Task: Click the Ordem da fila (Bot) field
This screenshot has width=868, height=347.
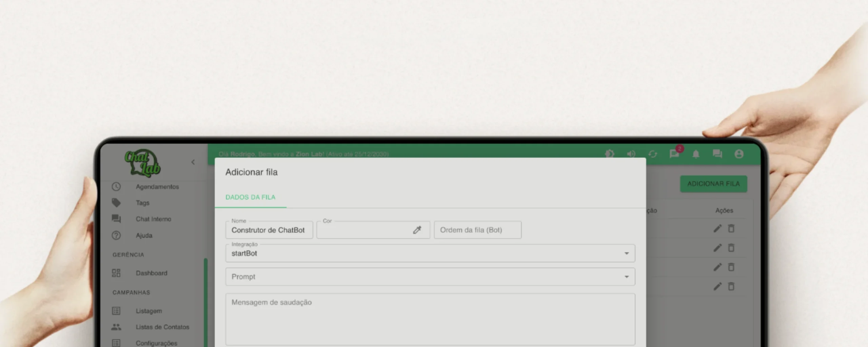Action: pos(478,230)
